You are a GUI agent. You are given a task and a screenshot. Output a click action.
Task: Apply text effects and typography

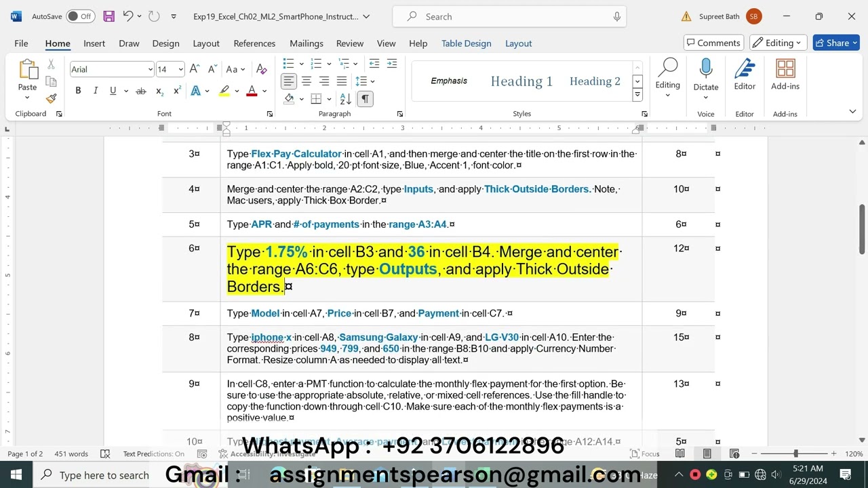click(196, 91)
